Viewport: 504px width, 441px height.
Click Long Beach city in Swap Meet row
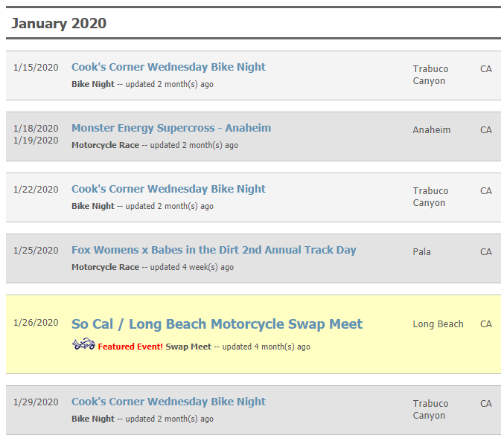click(x=438, y=324)
